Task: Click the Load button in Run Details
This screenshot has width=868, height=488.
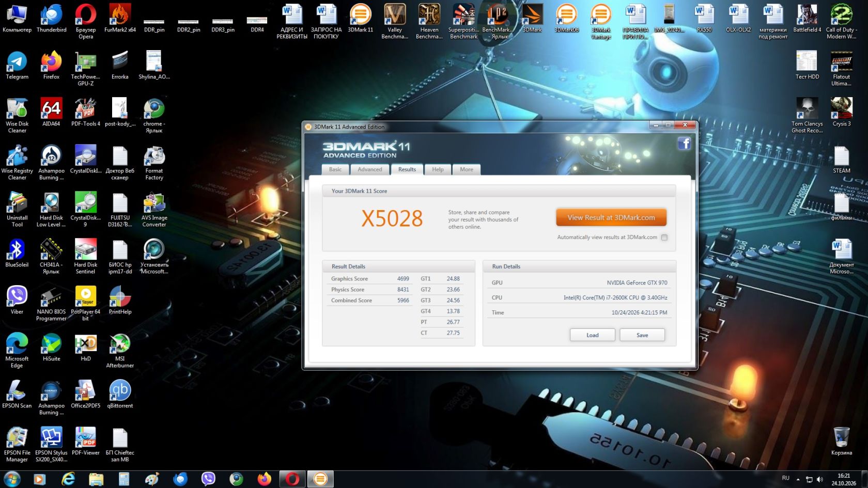Action: click(593, 335)
